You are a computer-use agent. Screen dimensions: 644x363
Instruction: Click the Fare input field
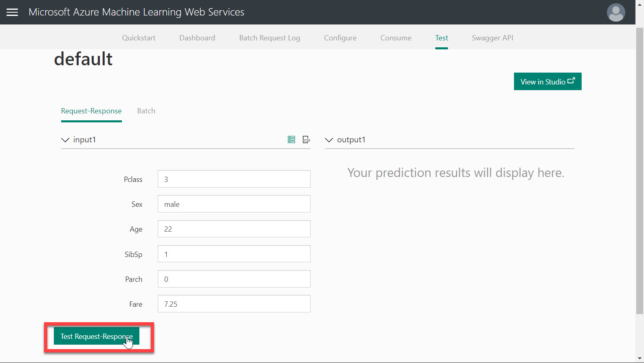click(234, 304)
